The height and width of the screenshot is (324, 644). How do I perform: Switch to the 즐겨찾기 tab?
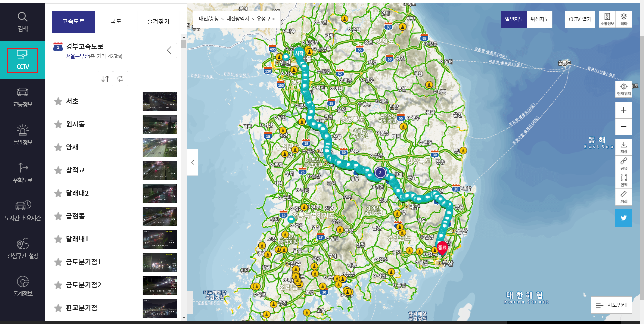(158, 22)
